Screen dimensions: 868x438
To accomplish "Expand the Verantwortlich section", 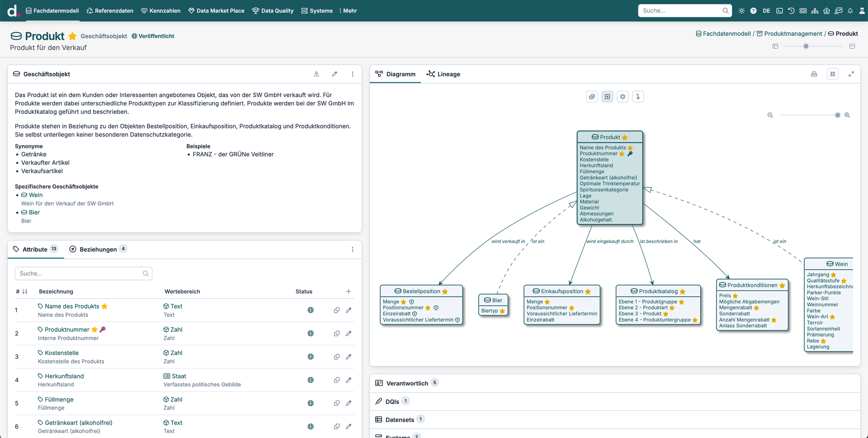I will (x=407, y=383).
